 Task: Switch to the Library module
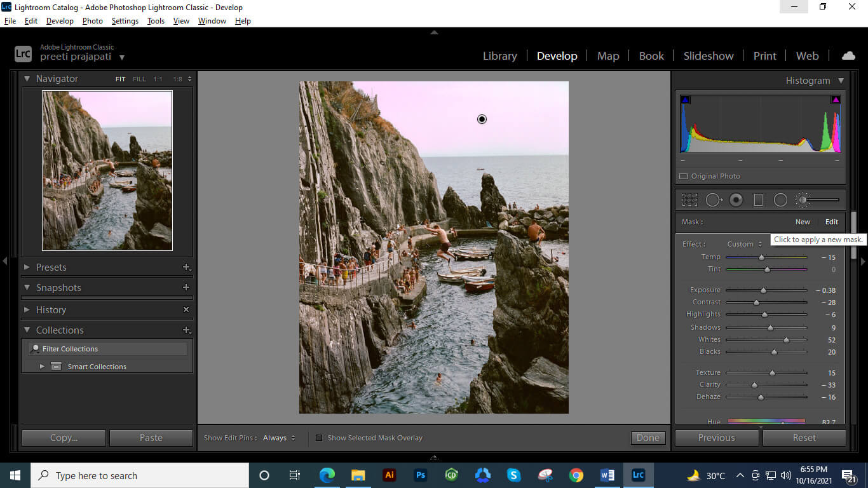pyautogui.click(x=499, y=56)
